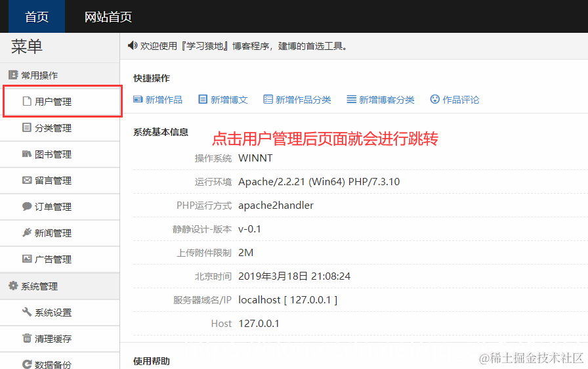Click the lines icon left of 新增博客分类
The image size is (588, 369).
pos(351,99)
